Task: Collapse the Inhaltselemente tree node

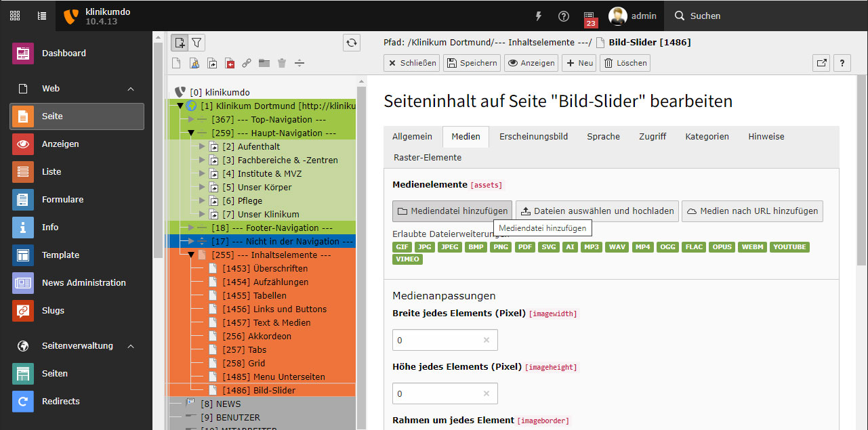Action: 191,255
